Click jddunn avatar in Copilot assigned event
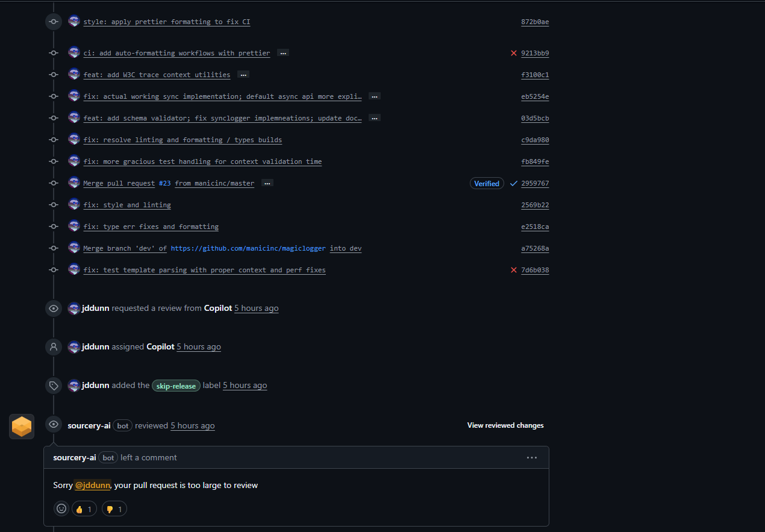The height and width of the screenshot is (532, 765). pyautogui.click(x=74, y=346)
